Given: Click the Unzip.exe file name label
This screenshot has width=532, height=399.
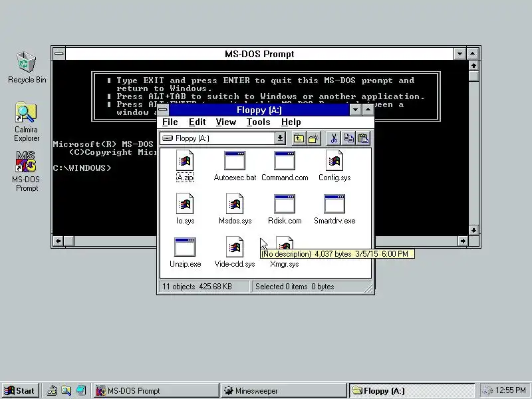Looking at the screenshot, I should (186, 264).
